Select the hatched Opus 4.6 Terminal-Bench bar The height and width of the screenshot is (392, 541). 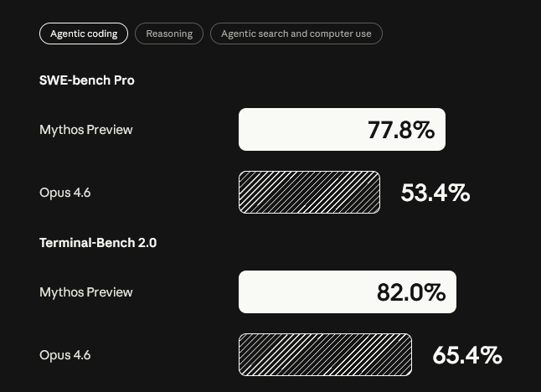pyautogui.click(x=325, y=355)
